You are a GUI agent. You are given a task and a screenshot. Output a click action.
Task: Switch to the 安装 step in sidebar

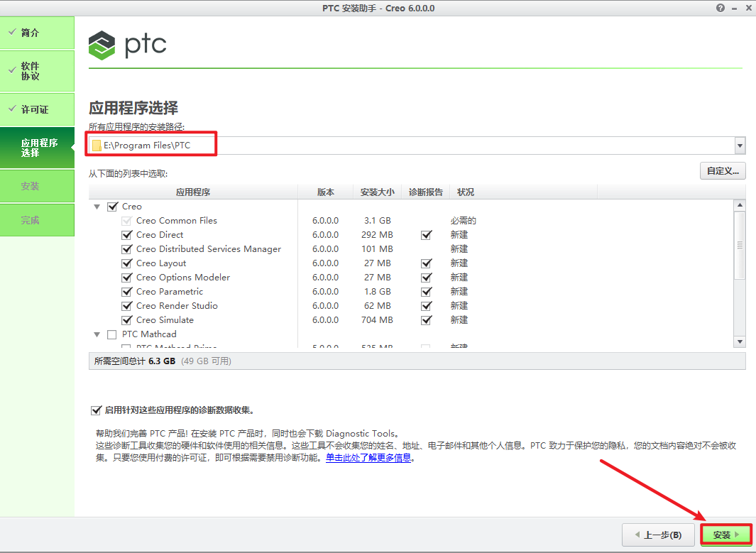pos(37,185)
